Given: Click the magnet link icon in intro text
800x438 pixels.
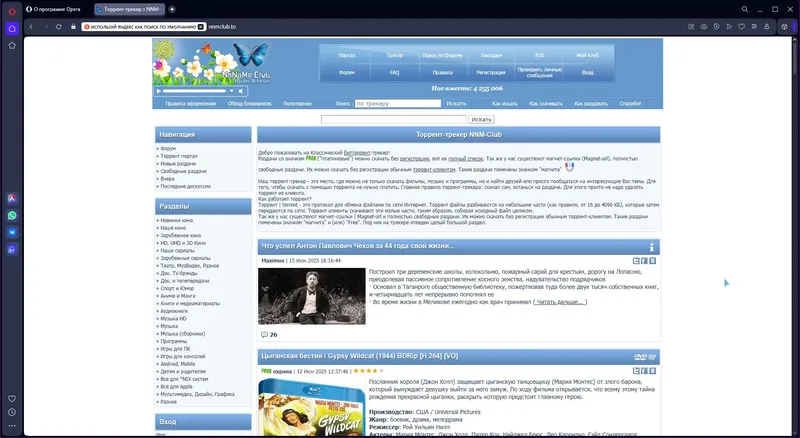Looking at the screenshot, I should point(569,166).
